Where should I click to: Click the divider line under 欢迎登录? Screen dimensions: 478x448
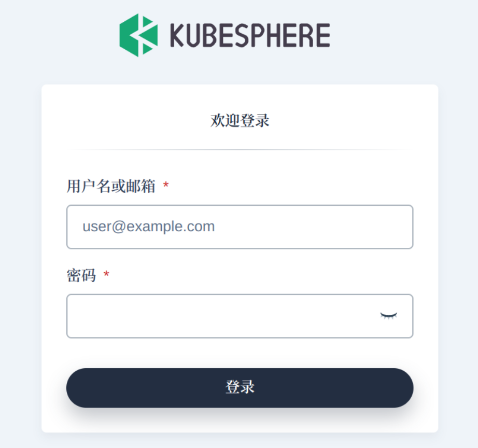240,149
